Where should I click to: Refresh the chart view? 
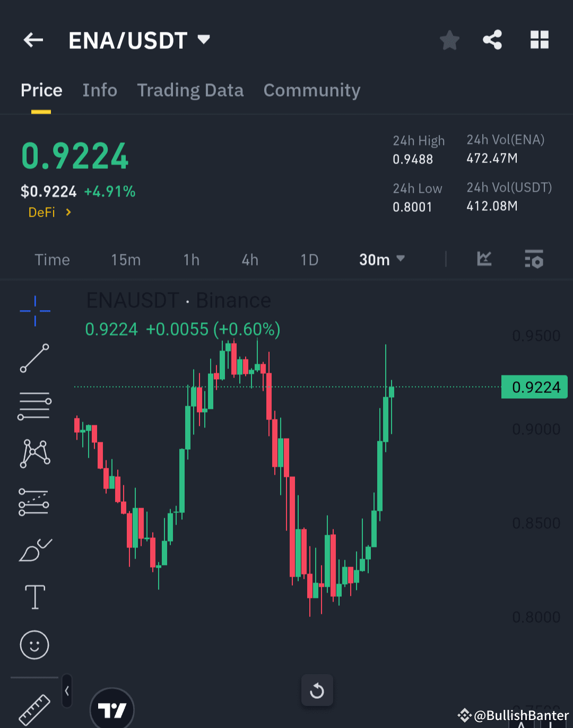click(317, 690)
